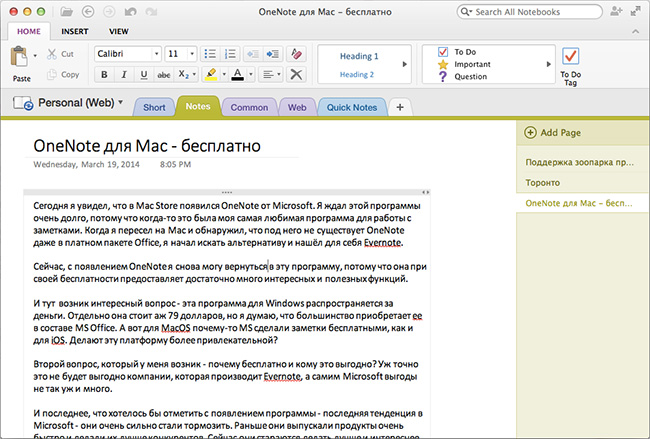
Task: Switch to the INSERT ribbon tab
Action: (75, 32)
